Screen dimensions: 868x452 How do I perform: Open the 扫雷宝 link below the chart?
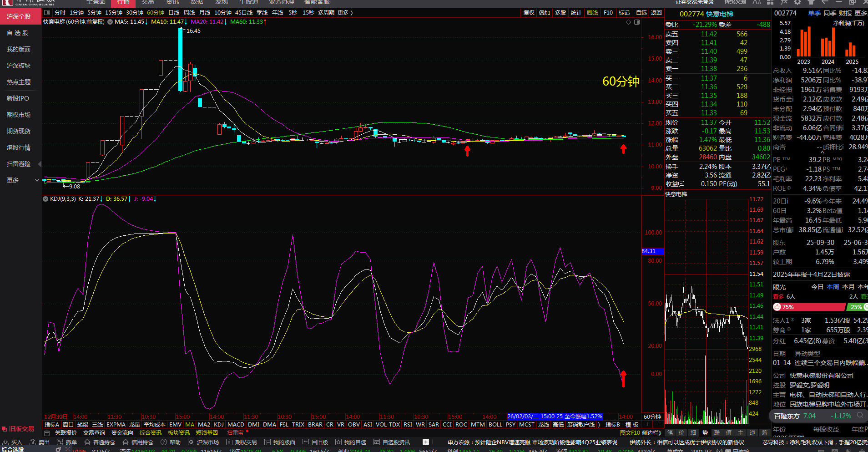click(x=235, y=433)
